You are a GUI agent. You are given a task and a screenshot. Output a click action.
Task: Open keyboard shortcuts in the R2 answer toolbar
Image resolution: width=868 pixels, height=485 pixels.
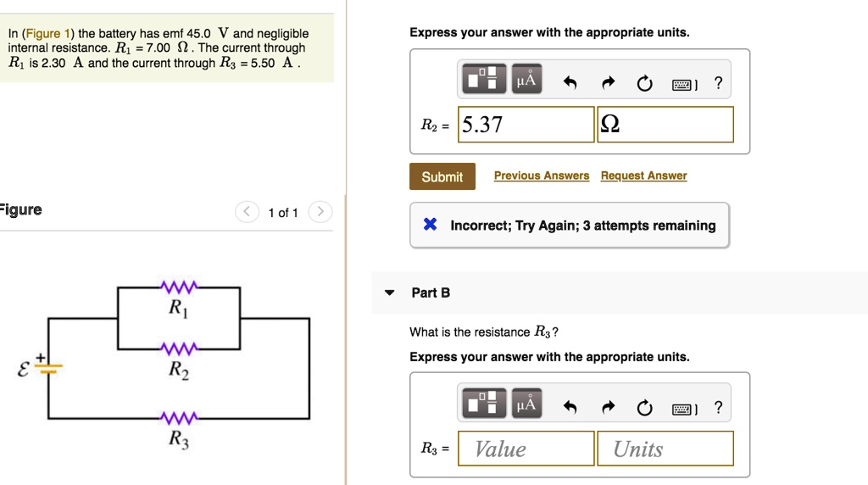tap(684, 84)
